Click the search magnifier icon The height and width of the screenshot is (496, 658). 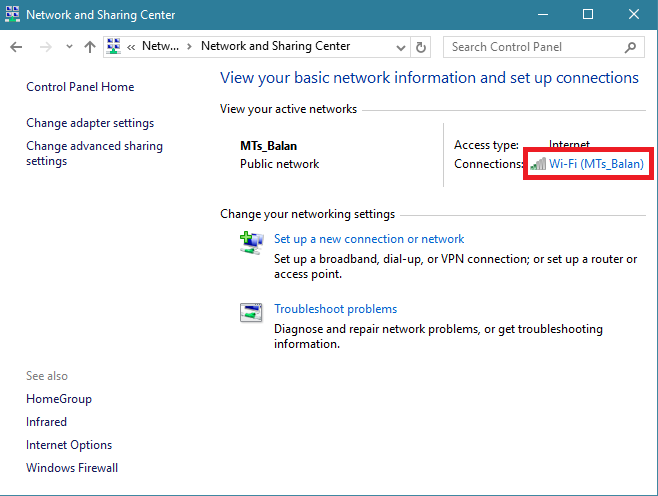coord(630,47)
